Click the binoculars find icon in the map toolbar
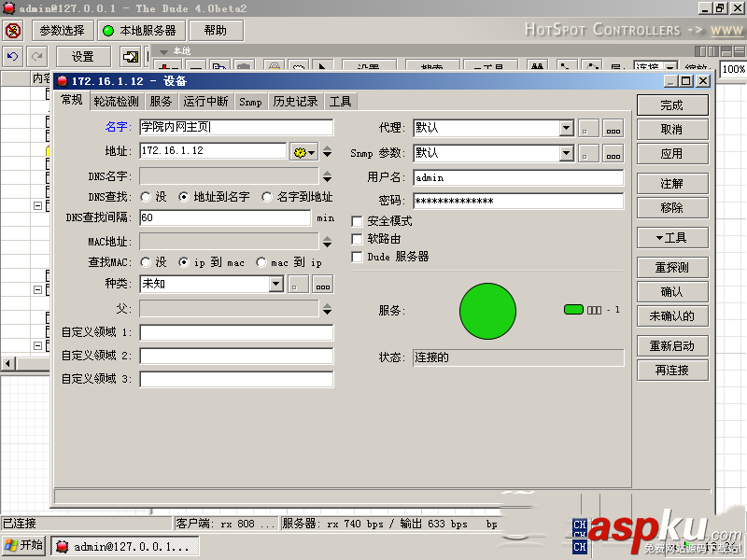The height and width of the screenshot is (560, 747). click(538, 66)
